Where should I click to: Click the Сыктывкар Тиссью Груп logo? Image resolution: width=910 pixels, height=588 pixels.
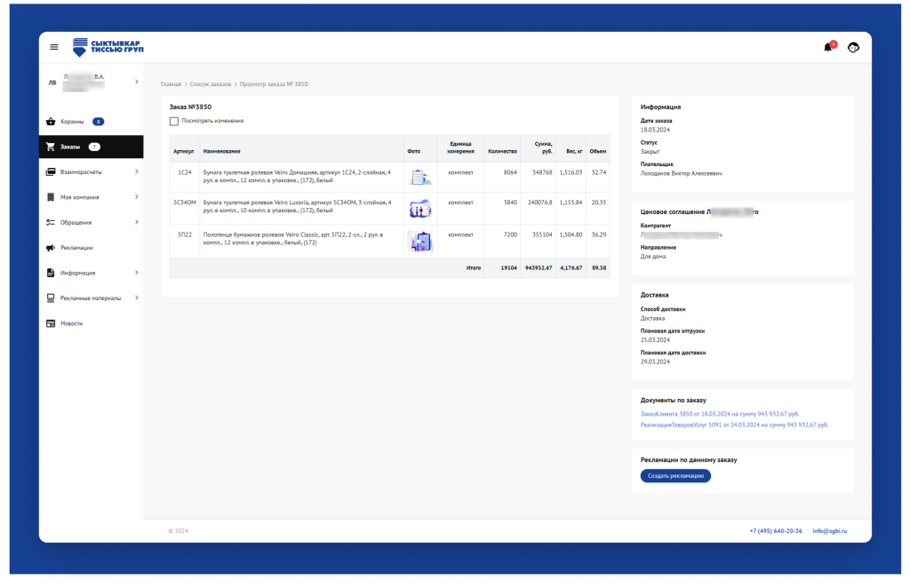coord(106,47)
